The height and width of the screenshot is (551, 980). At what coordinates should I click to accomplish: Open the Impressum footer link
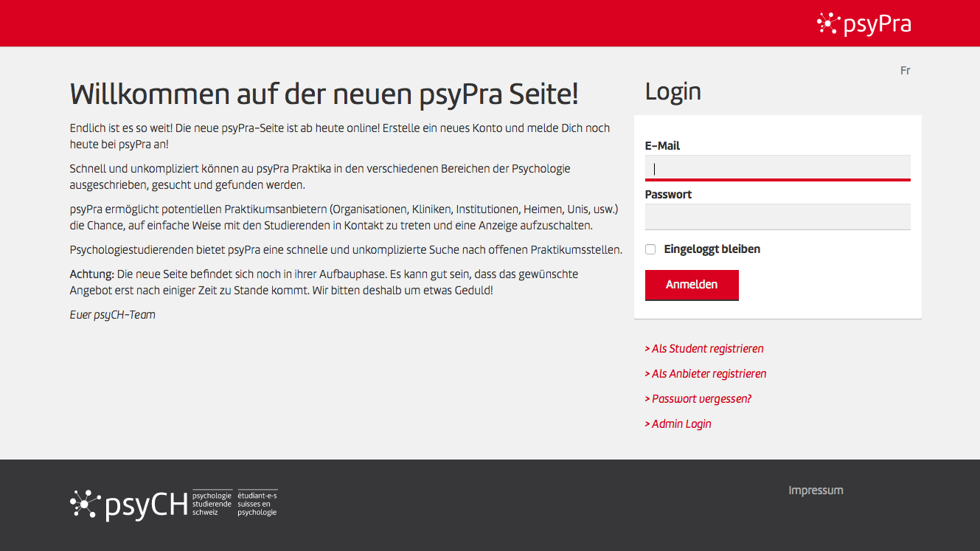click(x=816, y=491)
